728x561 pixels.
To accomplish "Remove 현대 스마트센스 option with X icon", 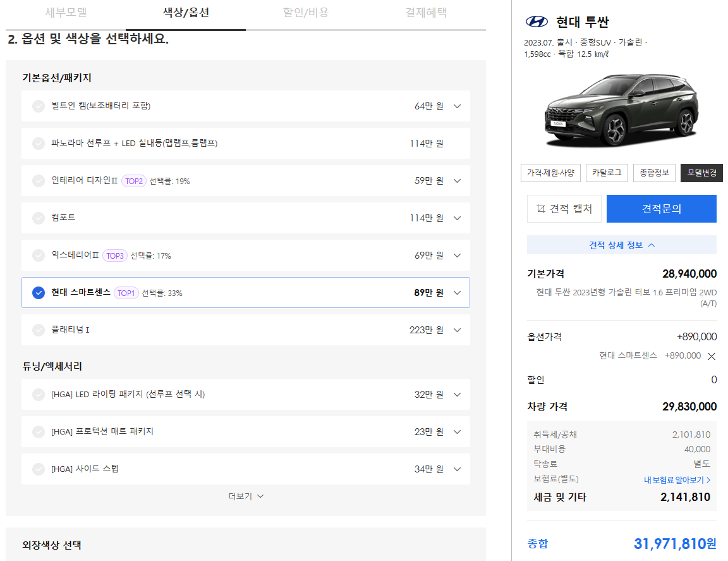I will pos(712,356).
